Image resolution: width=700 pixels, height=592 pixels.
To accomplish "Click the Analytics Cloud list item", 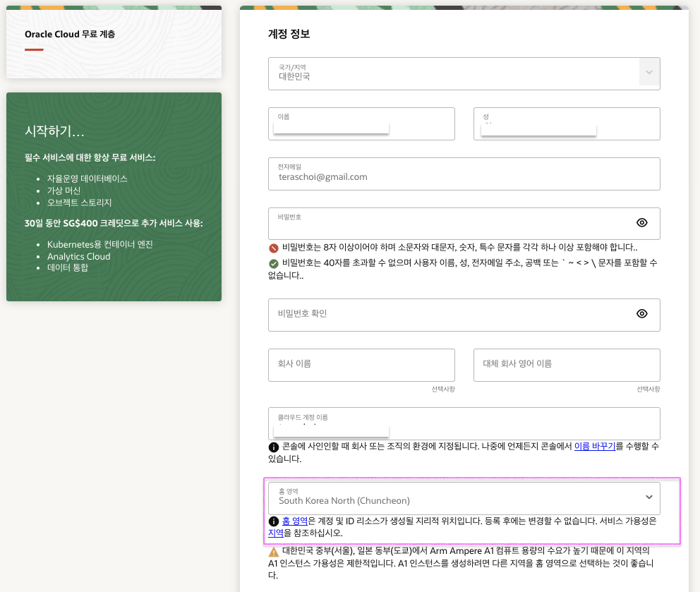I will pos(78,257).
